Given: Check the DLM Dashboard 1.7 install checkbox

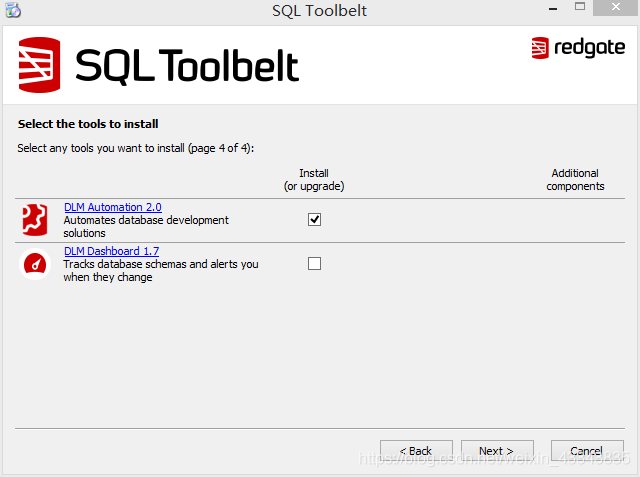Looking at the screenshot, I should point(314,264).
